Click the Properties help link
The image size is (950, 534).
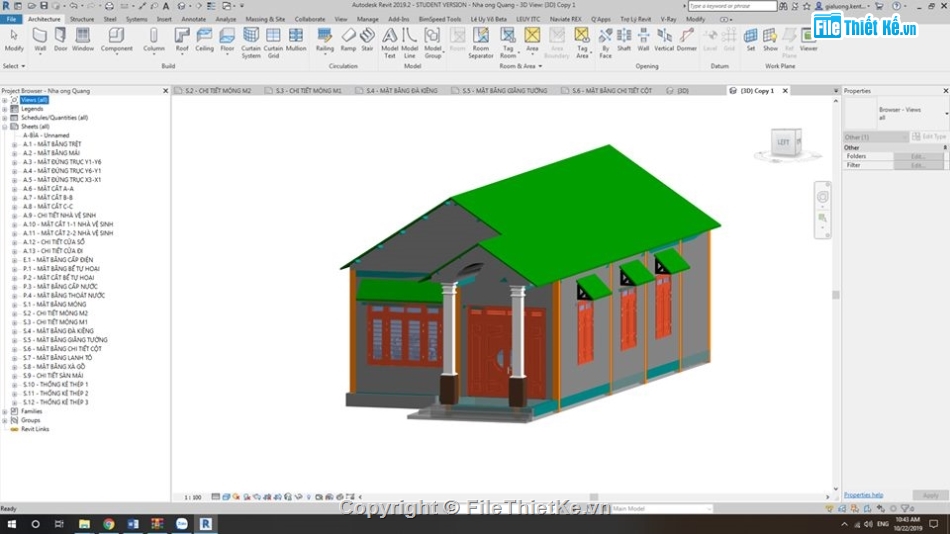pyautogui.click(x=863, y=495)
